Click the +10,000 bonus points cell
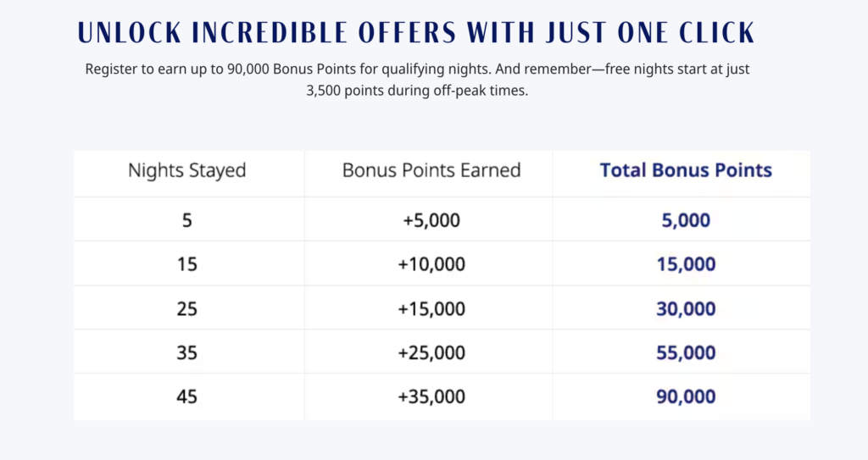Viewport: 868px width, 460px height. coord(431,264)
